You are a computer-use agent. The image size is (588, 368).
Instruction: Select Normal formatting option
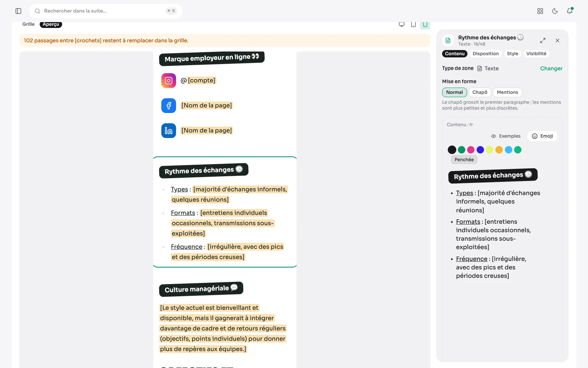click(455, 92)
